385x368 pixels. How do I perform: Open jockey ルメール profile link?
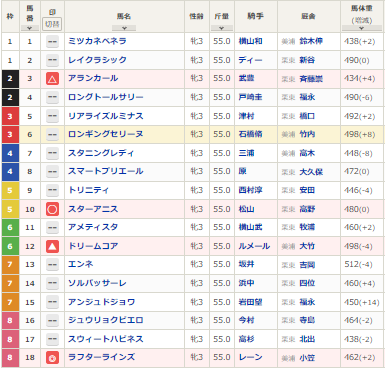[x=254, y=246]
